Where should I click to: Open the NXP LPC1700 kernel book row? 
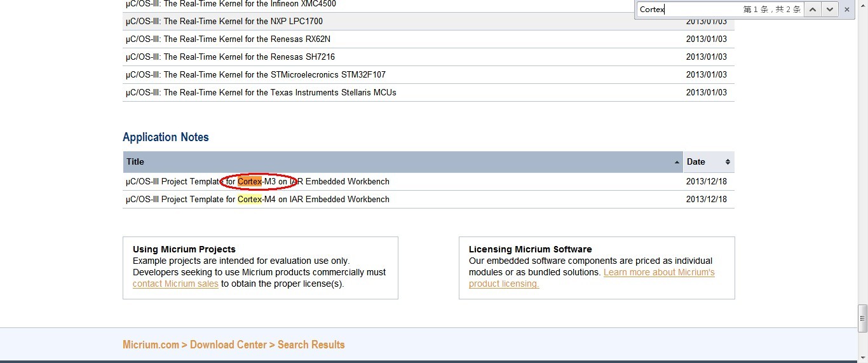coord(428,21)
